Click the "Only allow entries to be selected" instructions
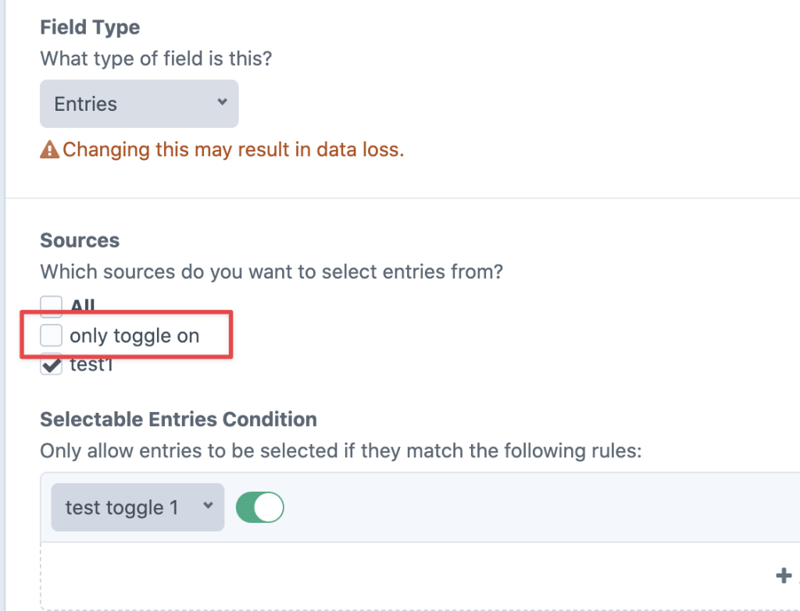This screenshot has width=800, height=611. tap(340, 451)
